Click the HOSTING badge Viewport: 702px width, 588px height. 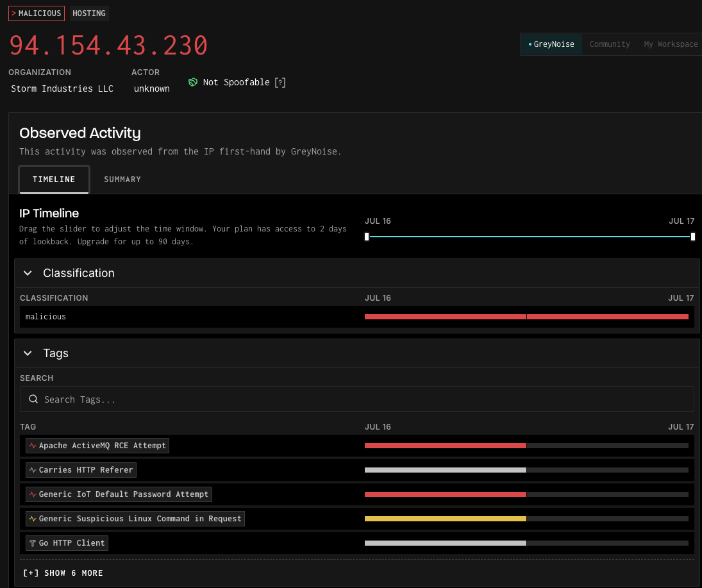89,13
